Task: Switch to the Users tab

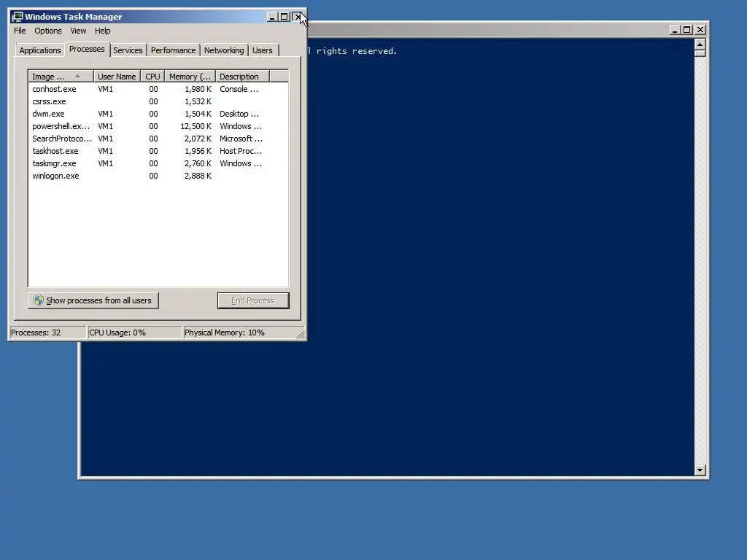Action: click(263, 50)
